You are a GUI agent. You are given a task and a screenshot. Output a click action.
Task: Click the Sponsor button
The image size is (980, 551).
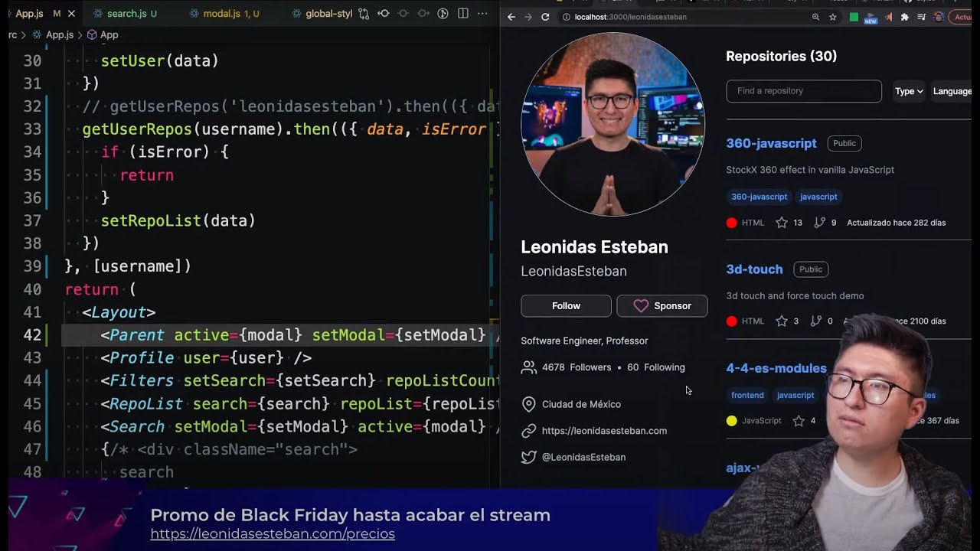[x=662, y=305]
